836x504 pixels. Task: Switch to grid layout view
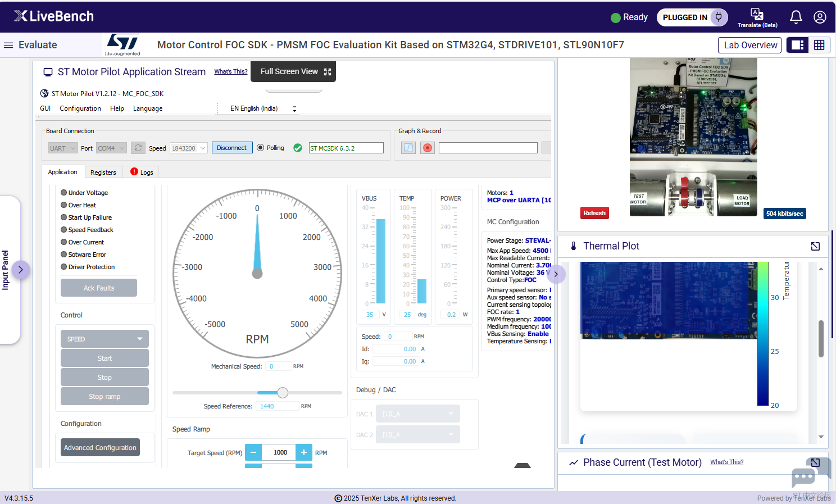click(x=819, y=45)
